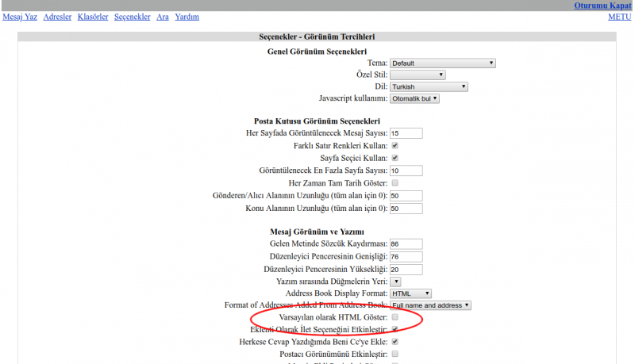Screen dimensions: 635x364
Task: Open Yardım help link
Action: tap(187, 17)
